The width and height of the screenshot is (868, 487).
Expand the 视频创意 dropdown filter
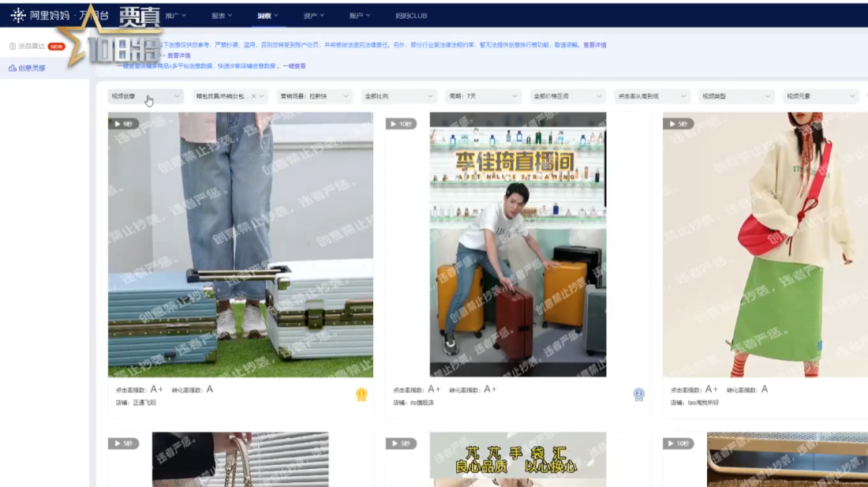pos(146,96)
